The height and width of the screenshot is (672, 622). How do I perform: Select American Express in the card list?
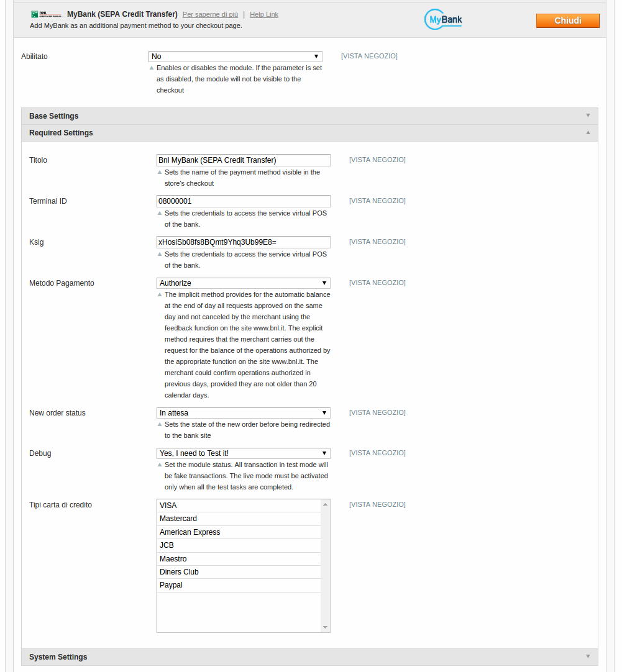(x=239, y=532)
